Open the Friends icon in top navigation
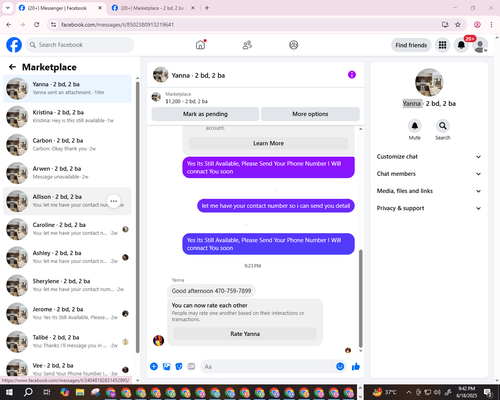500x400 pixels. pos(247,45)
